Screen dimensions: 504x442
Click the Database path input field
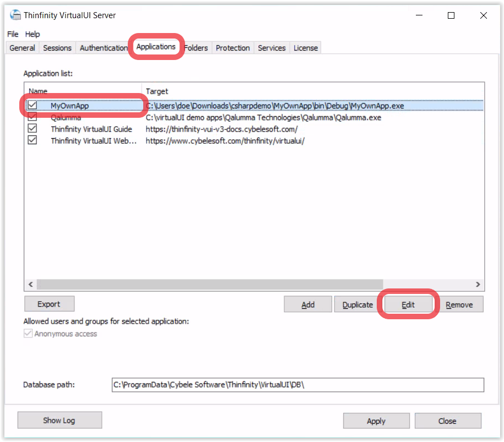(297, 385)
